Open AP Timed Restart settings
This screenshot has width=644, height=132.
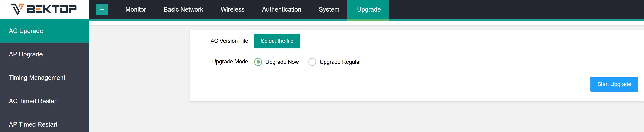tap(44, 124)
